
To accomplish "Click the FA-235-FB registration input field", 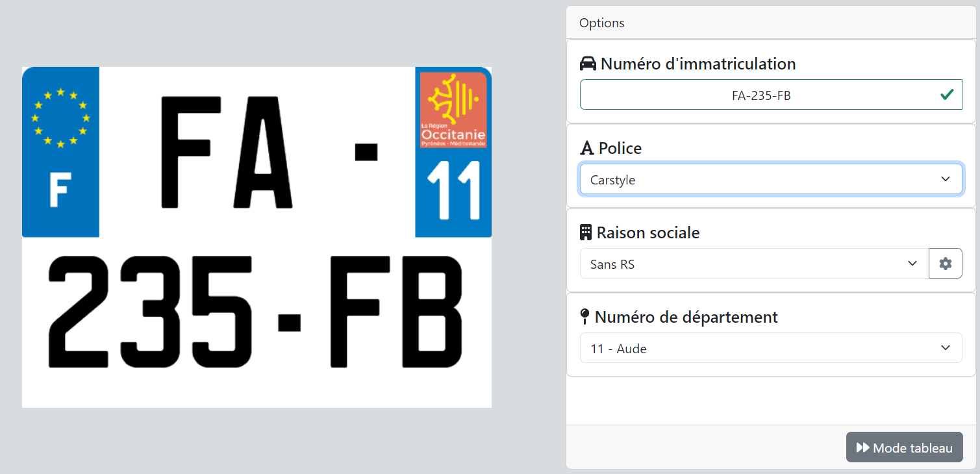I will (771, 95).
